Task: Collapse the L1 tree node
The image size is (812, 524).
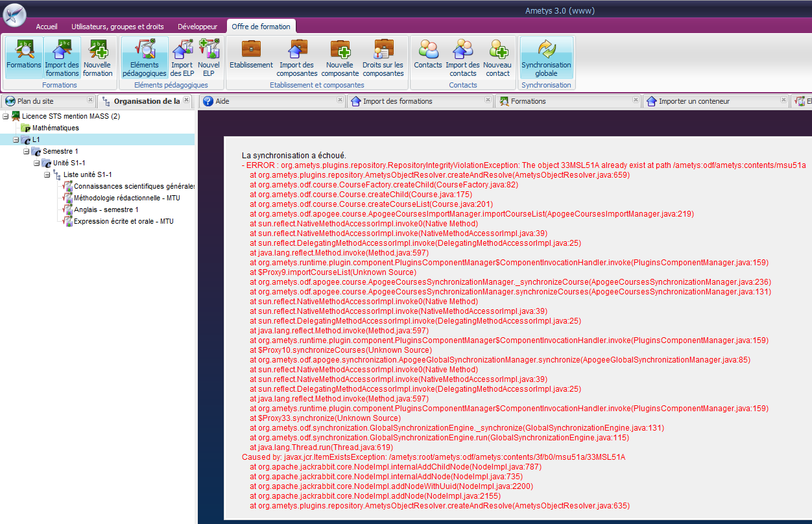Action: 16,140
